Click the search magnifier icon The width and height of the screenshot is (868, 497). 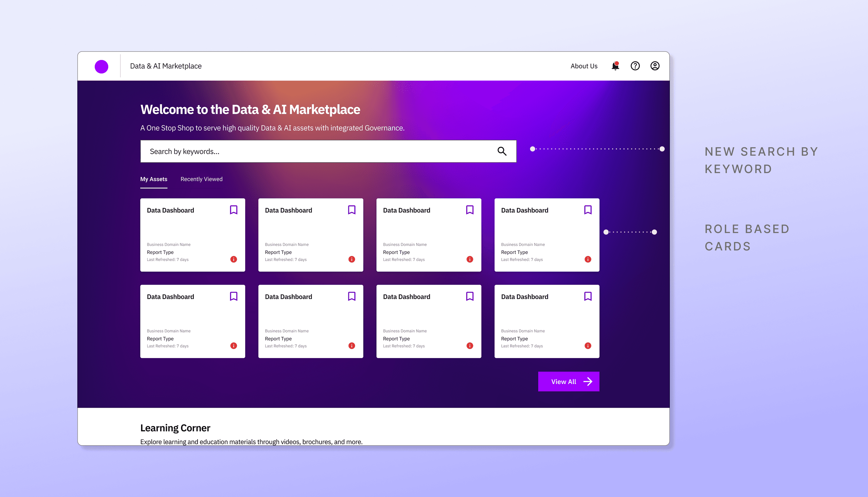point(502,151)
